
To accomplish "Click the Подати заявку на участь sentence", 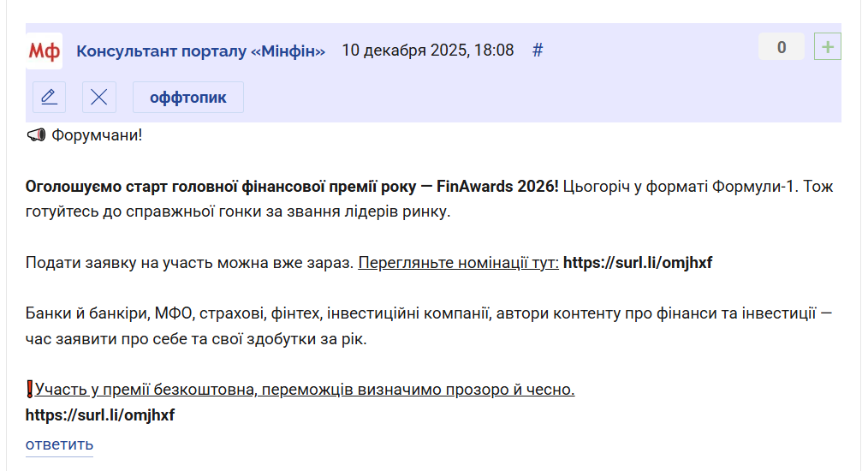I will click(188, 263).
